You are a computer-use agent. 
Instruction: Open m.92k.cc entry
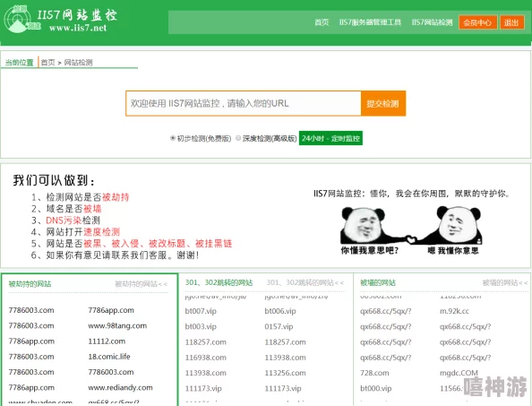click(x=454, y=311)
